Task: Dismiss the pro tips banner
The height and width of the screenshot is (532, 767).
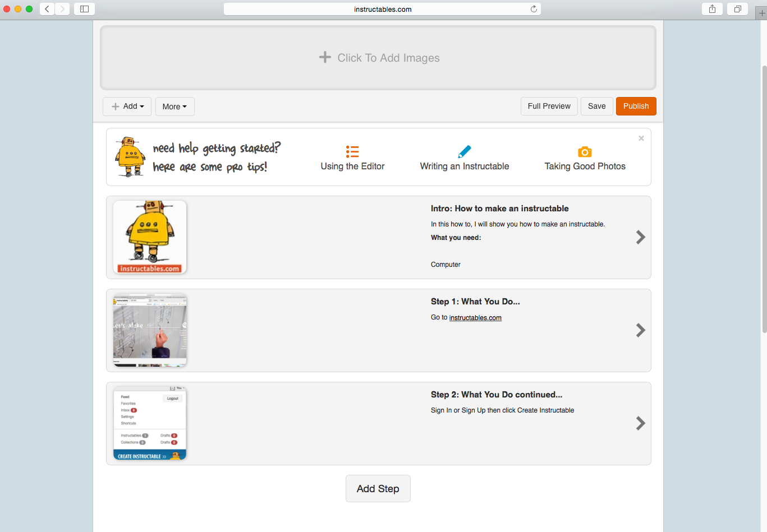Action: (641, 138)
